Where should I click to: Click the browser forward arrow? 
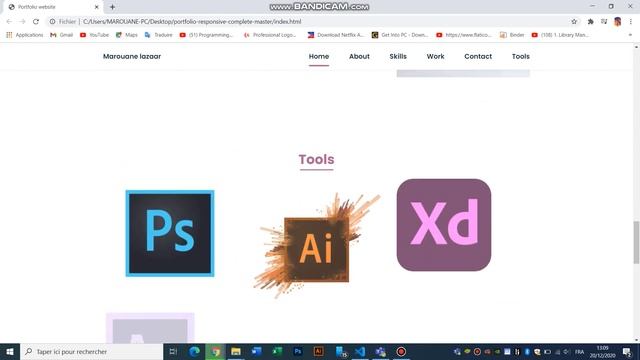[22, 22]
